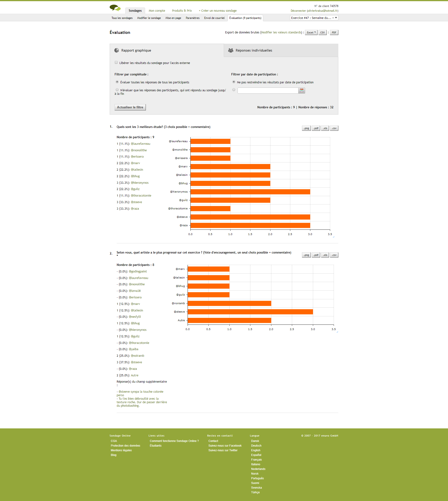Switch to the Mon compte tab
448x501 pixels.
click(157, 11)
